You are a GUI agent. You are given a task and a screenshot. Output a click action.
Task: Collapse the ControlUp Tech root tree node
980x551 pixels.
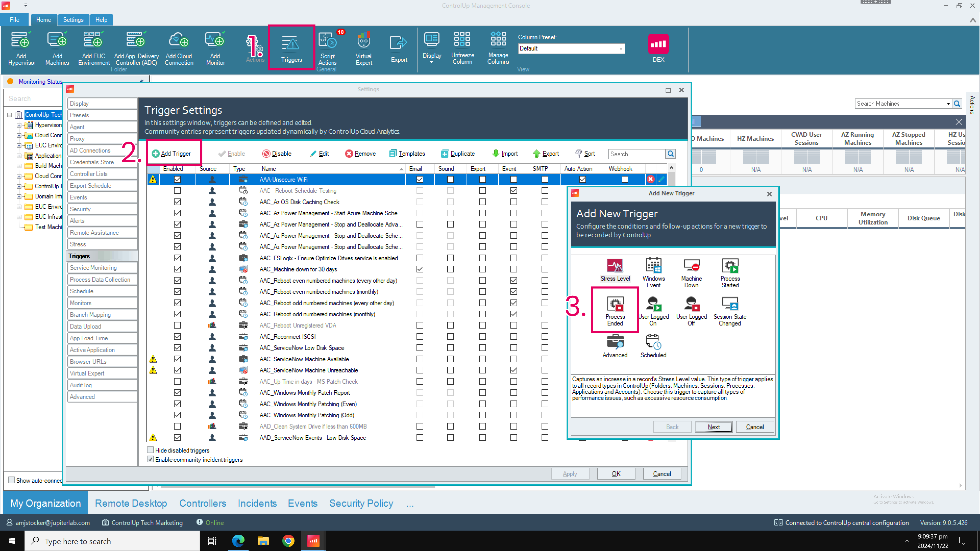pyautogui.click(x=9, y=115)
